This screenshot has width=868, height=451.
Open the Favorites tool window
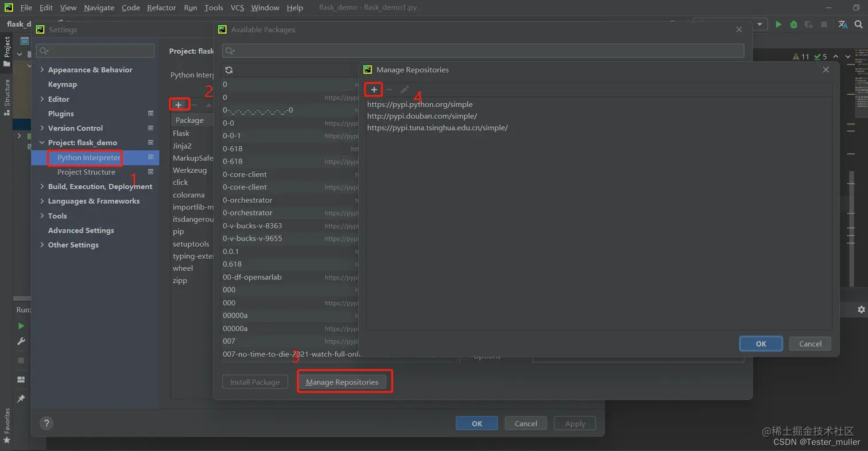(7, 425)
